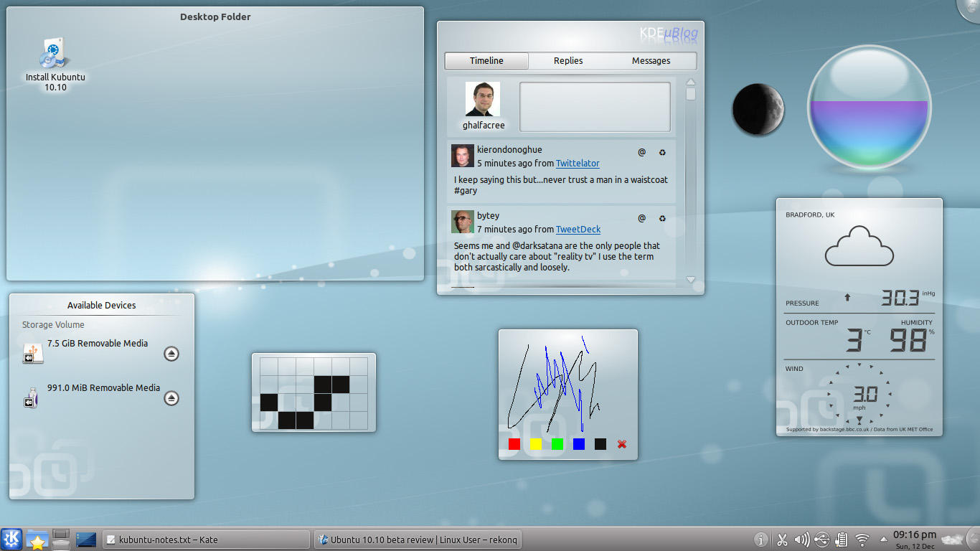Open the Wi-Fi network tray icon
980x551 pixels.
click(862, 540)
